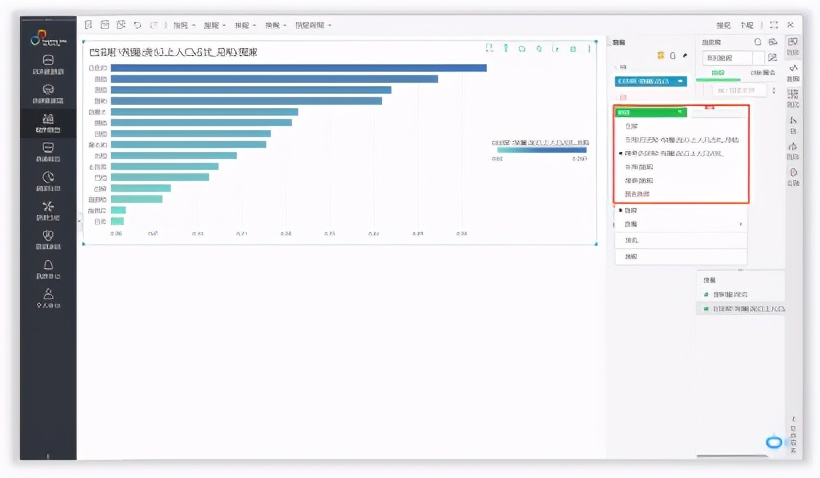The width and height of the screenshot is (820, 478).
Task: Click the up-down sort arrows beside field search
Action: 774,90
